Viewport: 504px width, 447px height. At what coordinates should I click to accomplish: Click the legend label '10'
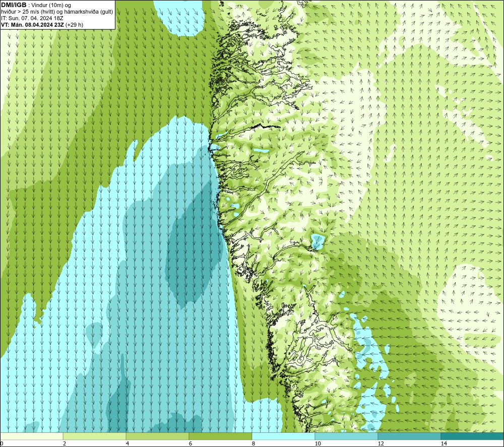coord(318,443)
